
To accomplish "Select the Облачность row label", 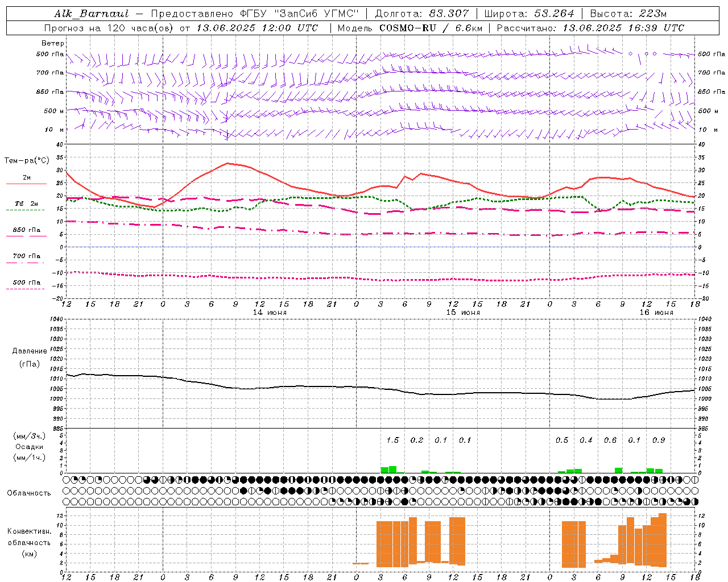I will [29, 493].
